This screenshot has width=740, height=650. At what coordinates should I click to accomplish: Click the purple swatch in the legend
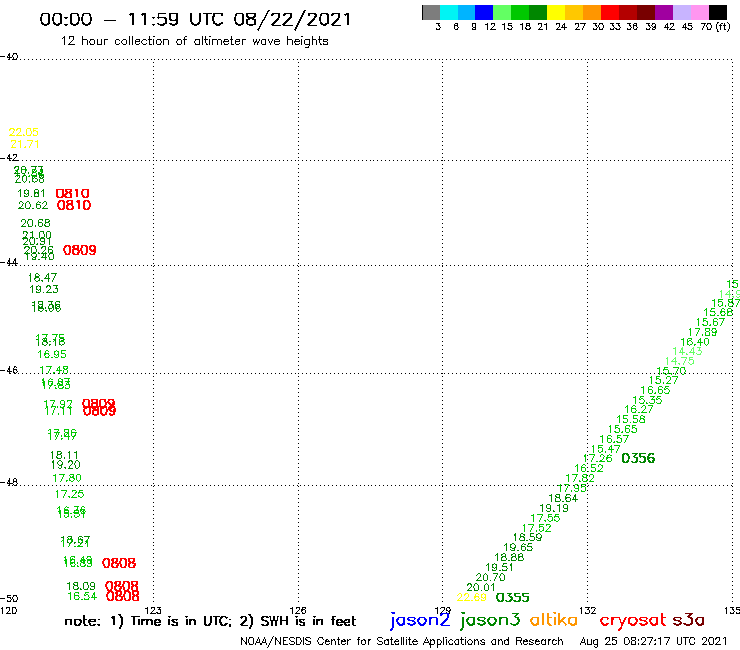664,12
